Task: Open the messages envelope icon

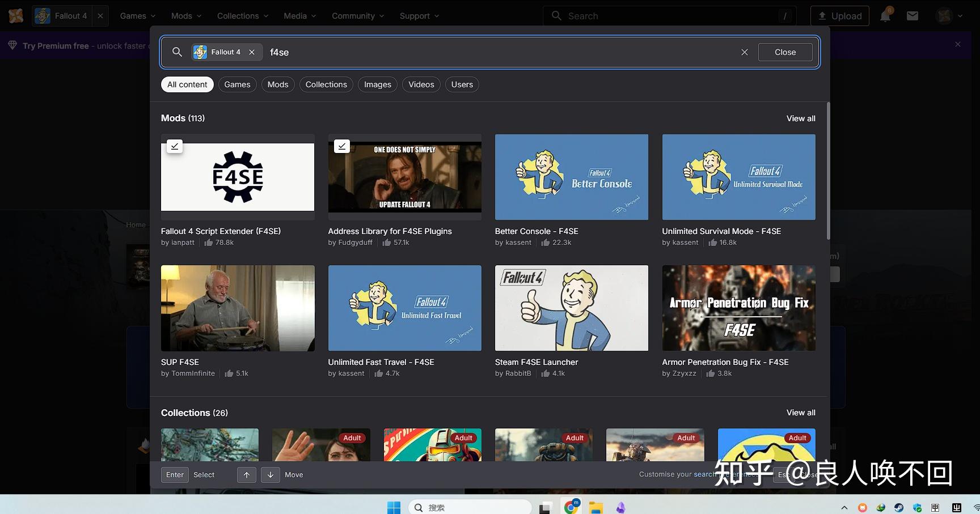Action: (913, 16)
